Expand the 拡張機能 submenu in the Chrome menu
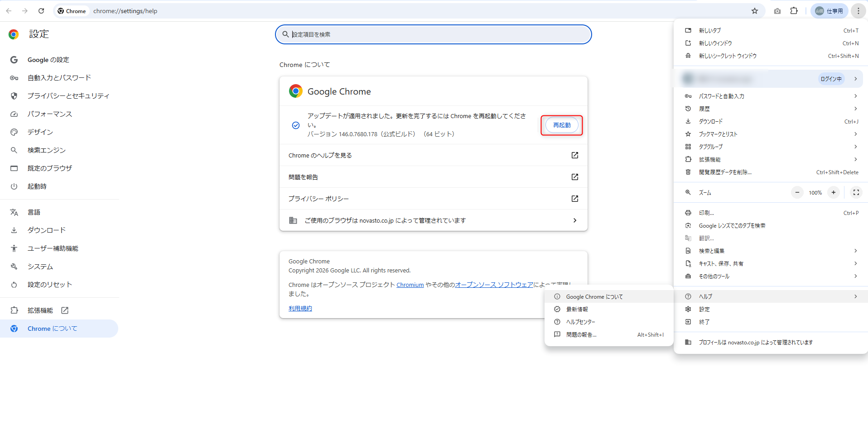The width and height of the screenshot is (868, 448). (771, 159)
